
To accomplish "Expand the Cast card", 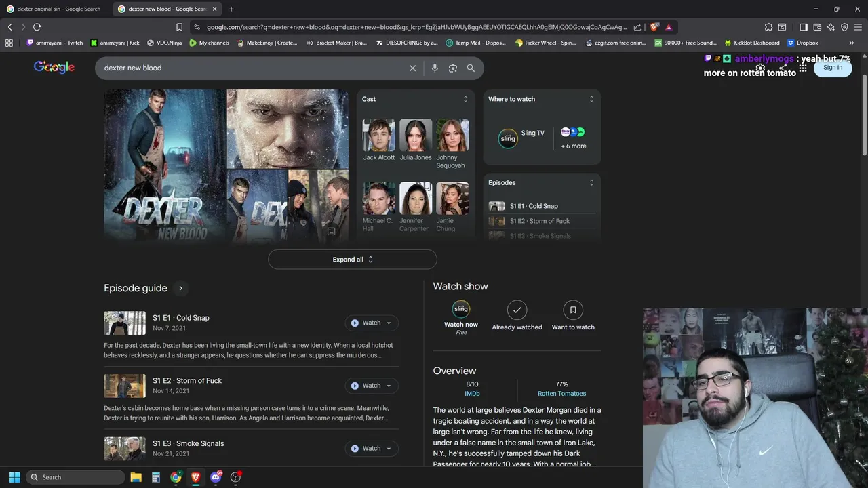I will coord(465,99).
